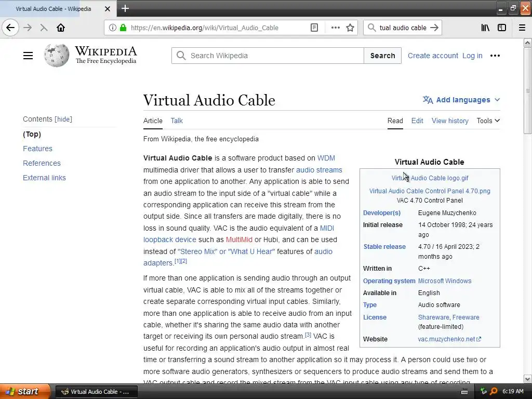Open the Edit tab
Viewport: 532px width, 399px height.
coord(417,121)
